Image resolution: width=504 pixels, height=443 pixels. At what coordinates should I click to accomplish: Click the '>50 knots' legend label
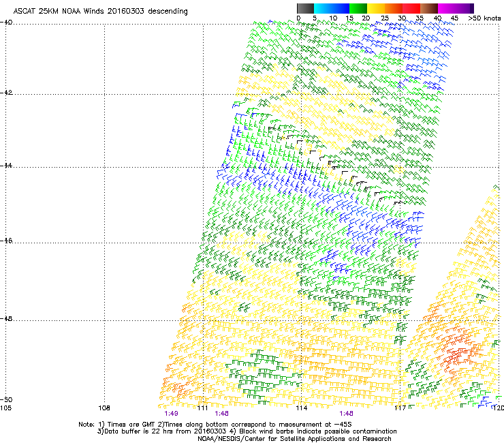484,18
